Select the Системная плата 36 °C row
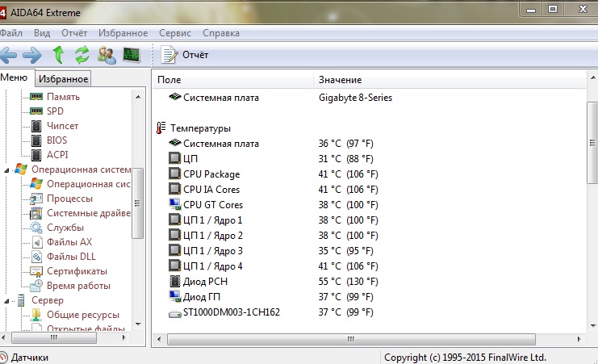 [x=369, y=144]
